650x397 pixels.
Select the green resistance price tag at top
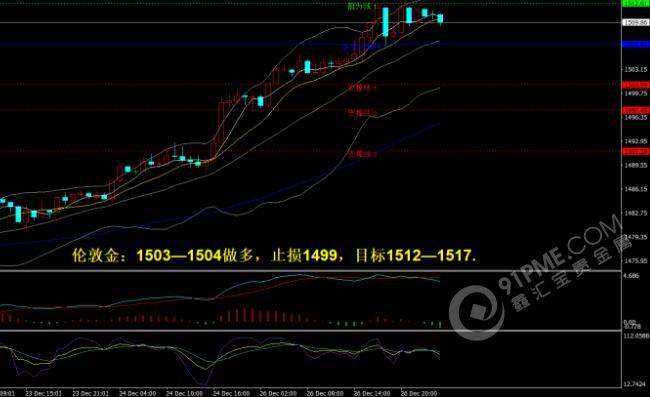(636, 3)
